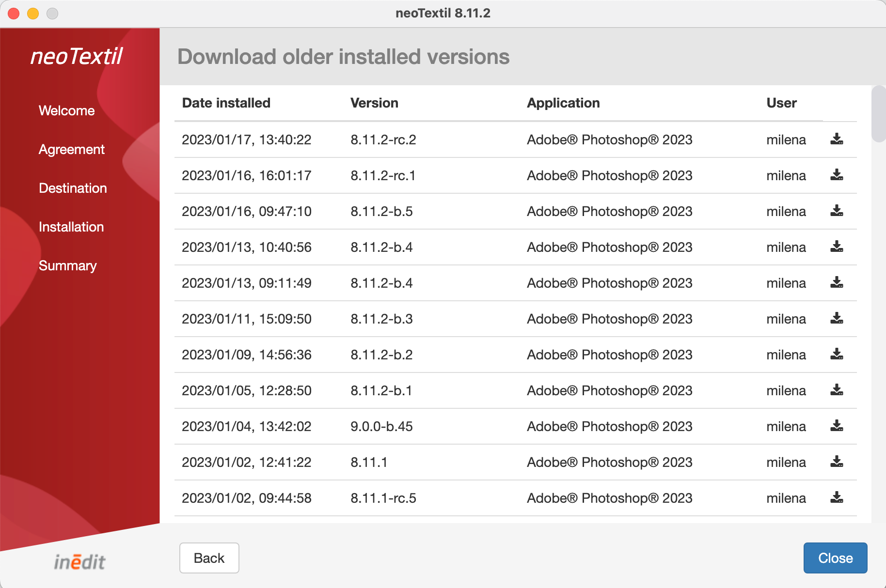The image size is (886, 588).
Task: Click version text 8.11.2-b.5
Action: (x=382, y=211)
